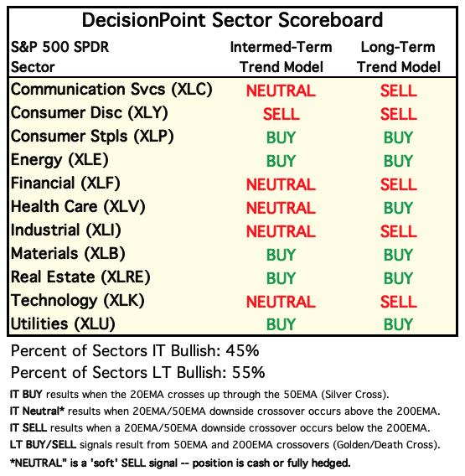Click the IT Neutral footnote definition
The width and height of the screenshot is (465, 476).
(x=225, y=411)
